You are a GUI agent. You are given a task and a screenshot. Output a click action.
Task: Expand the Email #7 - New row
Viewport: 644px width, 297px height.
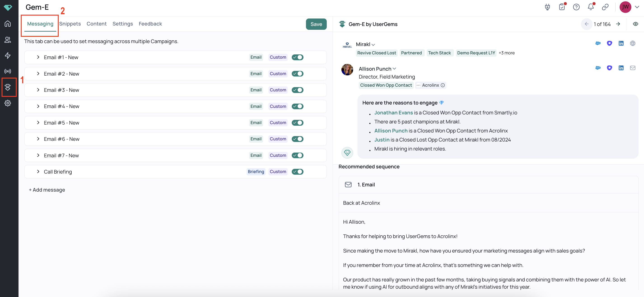click(x=38, y=155)
